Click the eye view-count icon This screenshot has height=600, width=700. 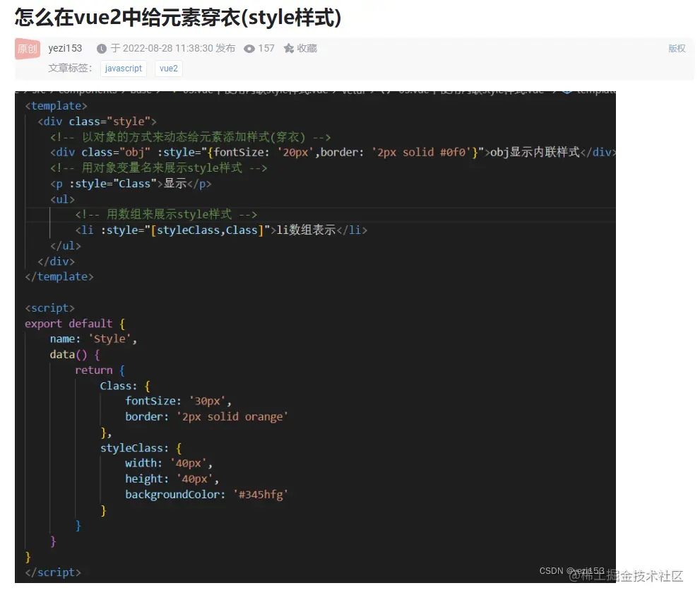[x=249, y=49]
